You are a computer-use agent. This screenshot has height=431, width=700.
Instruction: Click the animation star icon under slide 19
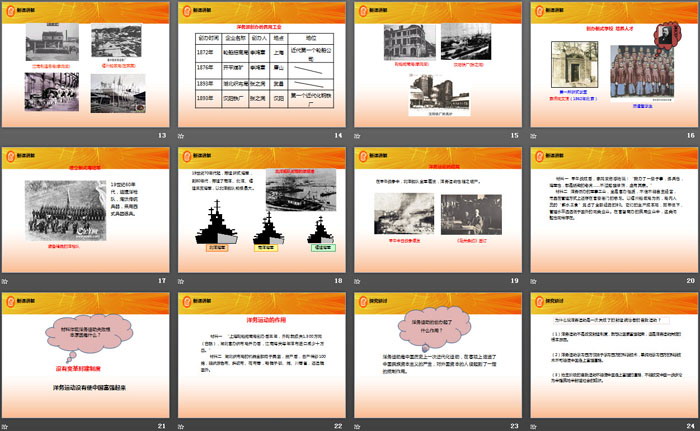point(357,281)
